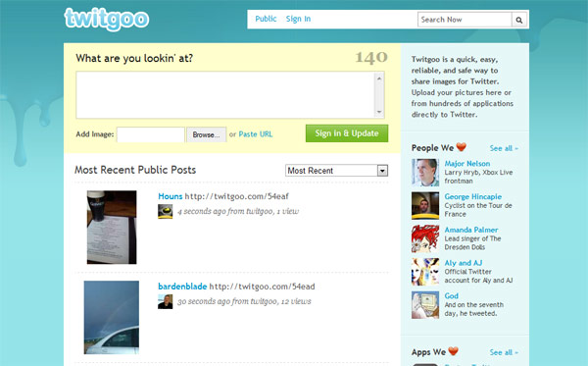Click the text http://twitgoo.com/54ead
The height and width of the screenshot is (366, 588).
pyautogui.click(x=262, y=287)
